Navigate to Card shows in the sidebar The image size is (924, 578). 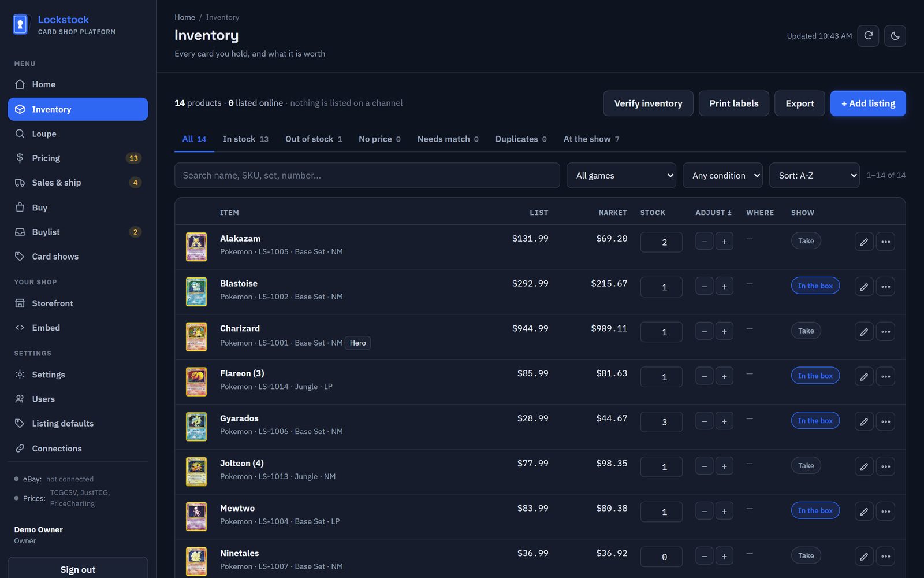pos(78,257)
